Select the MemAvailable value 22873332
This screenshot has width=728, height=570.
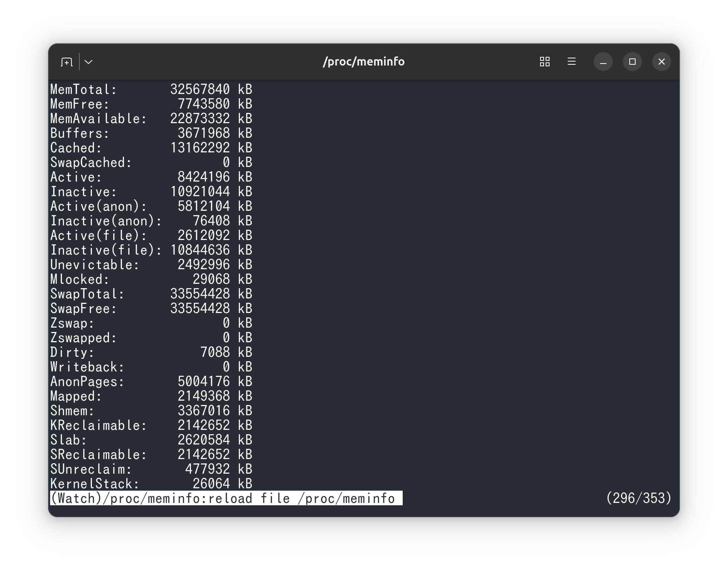[x=200, y=118]
